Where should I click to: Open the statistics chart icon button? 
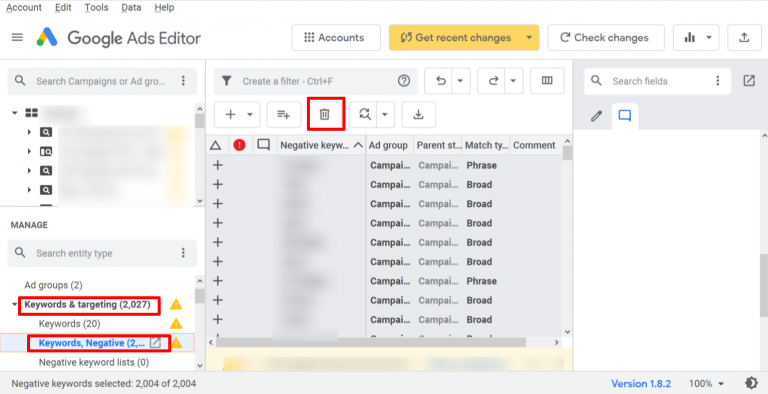click(x=690, y=38)
